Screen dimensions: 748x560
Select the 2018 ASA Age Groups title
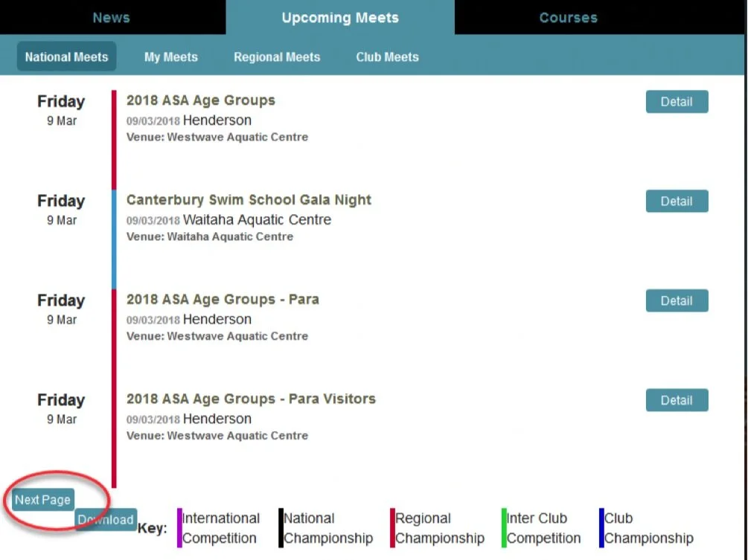click(x=201, y=100)
